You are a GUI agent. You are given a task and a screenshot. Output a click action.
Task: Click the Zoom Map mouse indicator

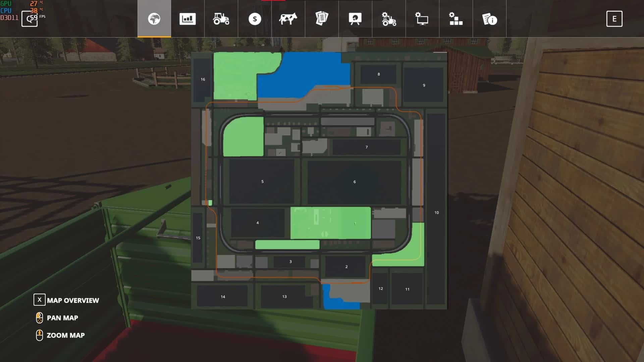click(x=40, y=335)
